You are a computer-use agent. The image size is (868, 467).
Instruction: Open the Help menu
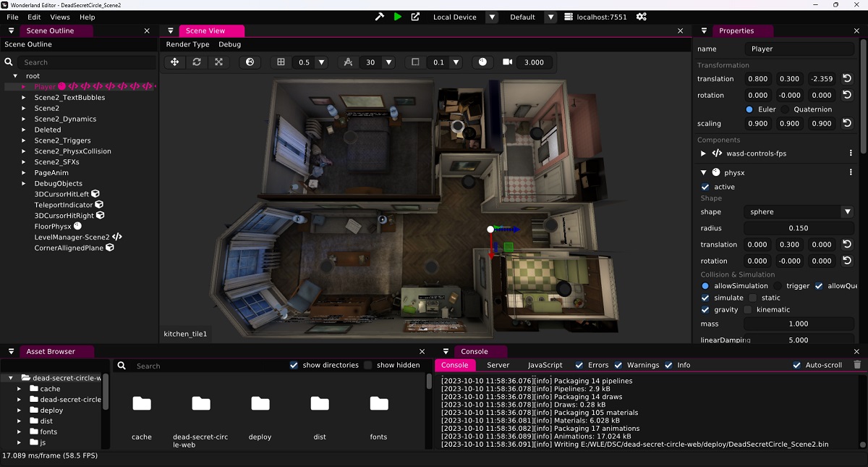coord(87,17)
